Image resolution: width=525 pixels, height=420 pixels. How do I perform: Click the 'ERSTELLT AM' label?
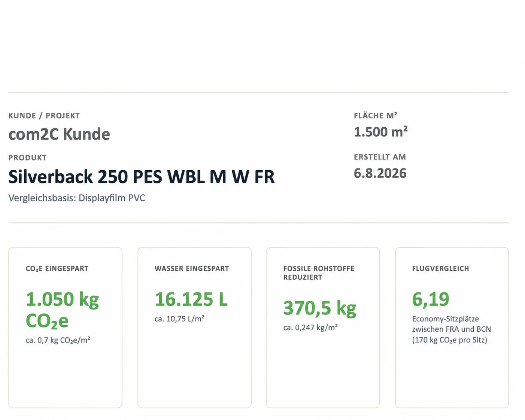click(380, 157)
